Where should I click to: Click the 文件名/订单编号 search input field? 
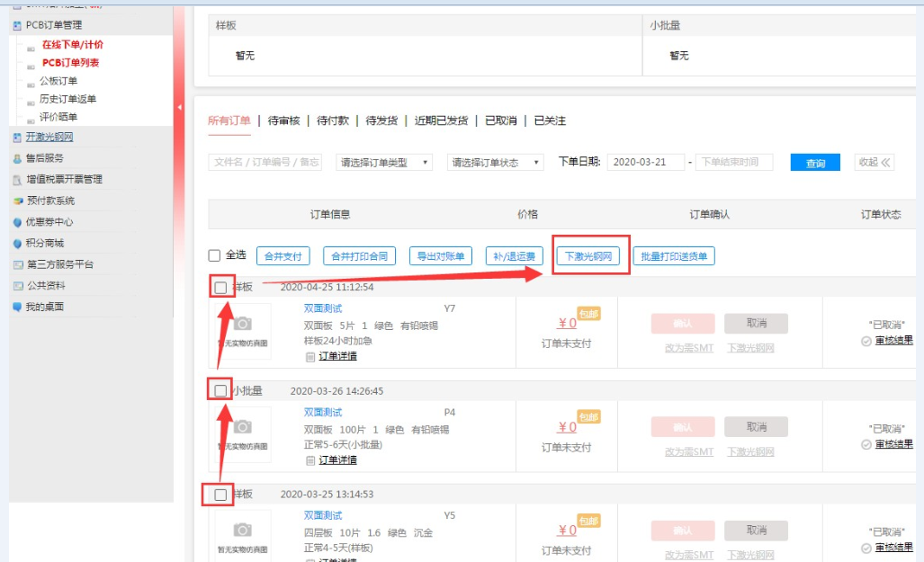[265, 163]
